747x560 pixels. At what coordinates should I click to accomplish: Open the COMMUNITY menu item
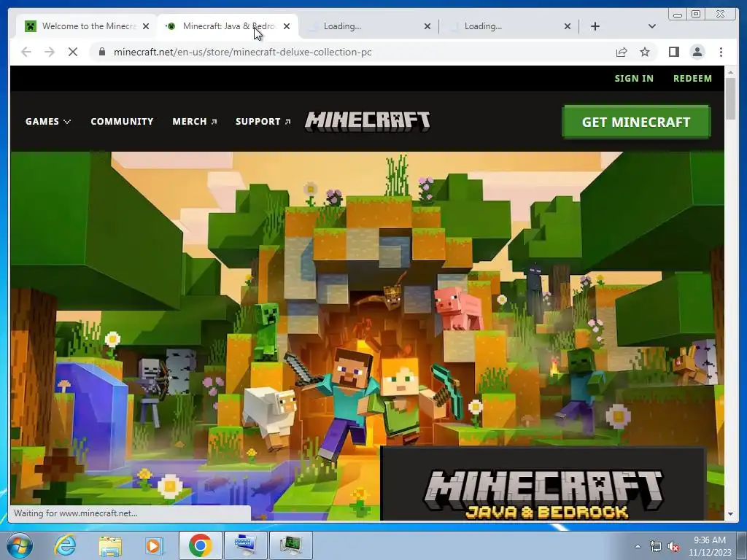(x=122, y=122)
